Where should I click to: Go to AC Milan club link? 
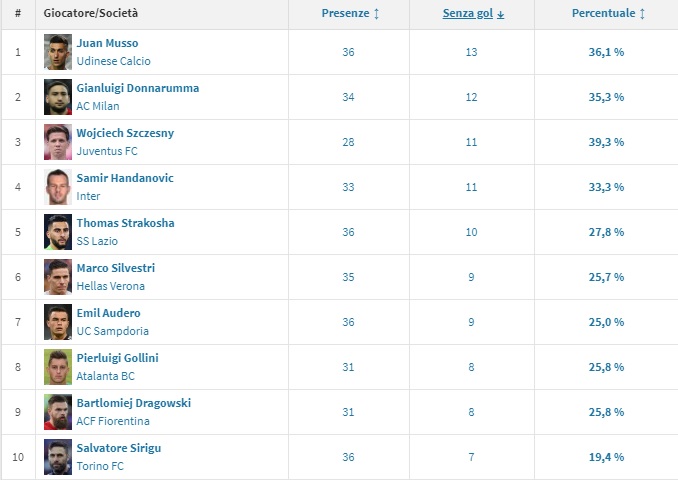tap(98, 106)
